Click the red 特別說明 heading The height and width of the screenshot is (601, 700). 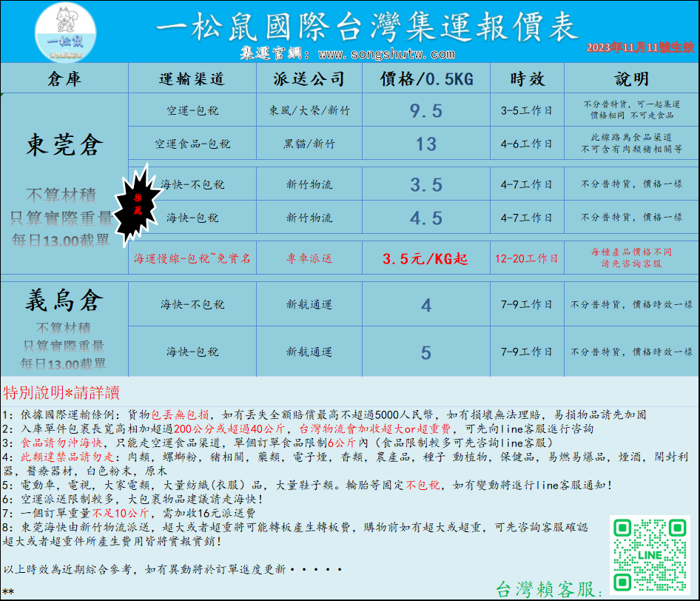(x=61, y=392)
